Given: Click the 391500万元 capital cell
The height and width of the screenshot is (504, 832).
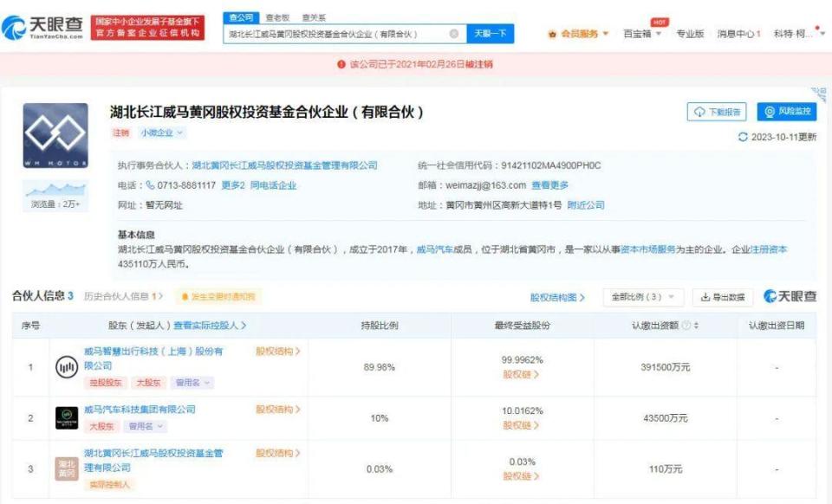Looking at the screenshot, I should (666, 366).
